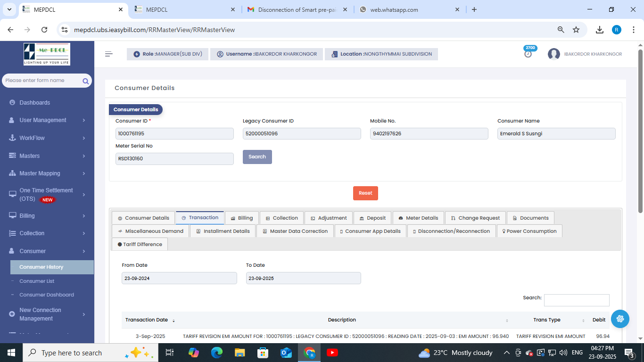Switch to the Collection tab
This screenshot has height=362, width=644.
click(281, 218)
